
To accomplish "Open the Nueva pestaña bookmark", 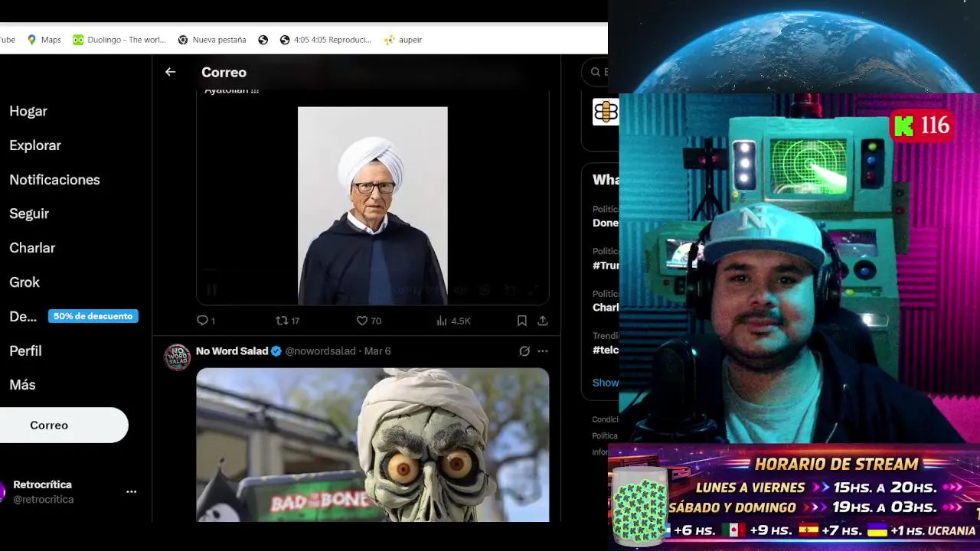I will (212, 40).
